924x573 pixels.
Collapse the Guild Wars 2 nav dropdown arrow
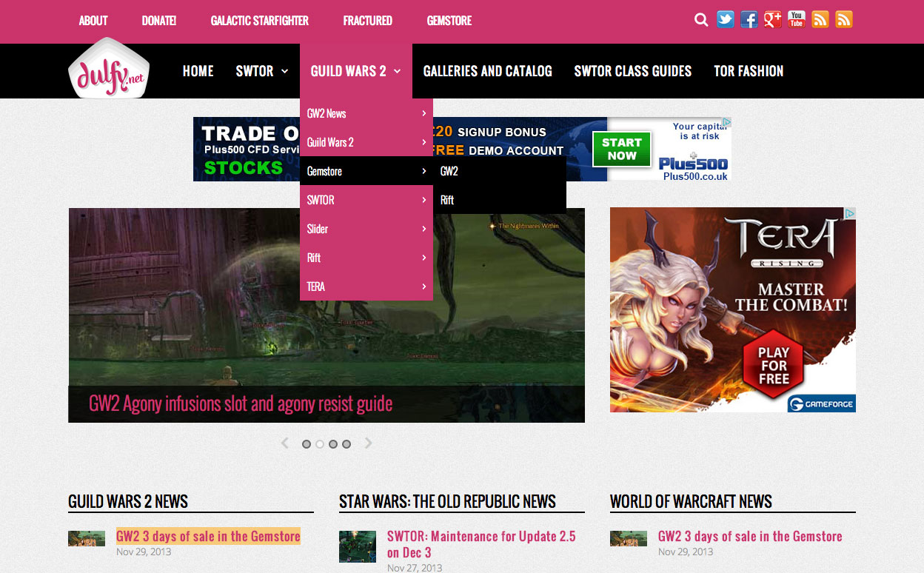pyautogui.click(x=398, y=71)
